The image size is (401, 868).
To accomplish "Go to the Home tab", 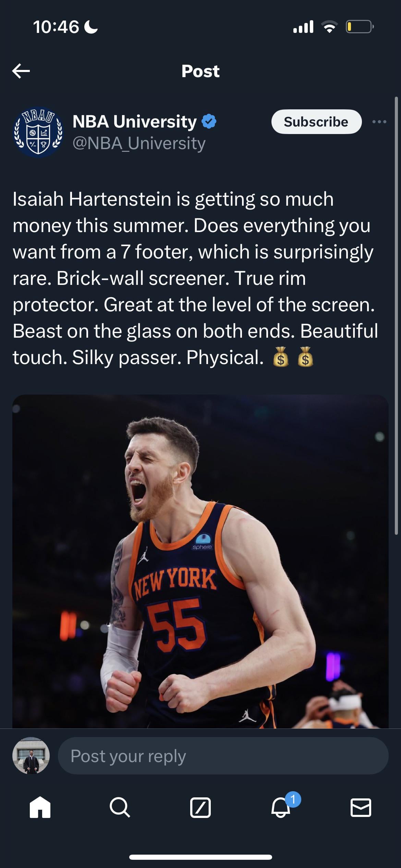I will [40, 807].
